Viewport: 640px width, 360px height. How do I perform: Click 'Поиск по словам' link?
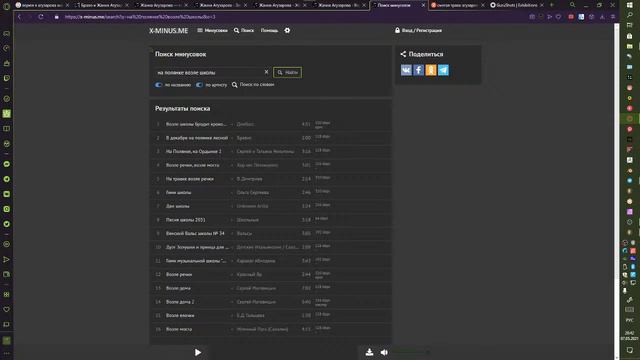click(x=253, y=84)
